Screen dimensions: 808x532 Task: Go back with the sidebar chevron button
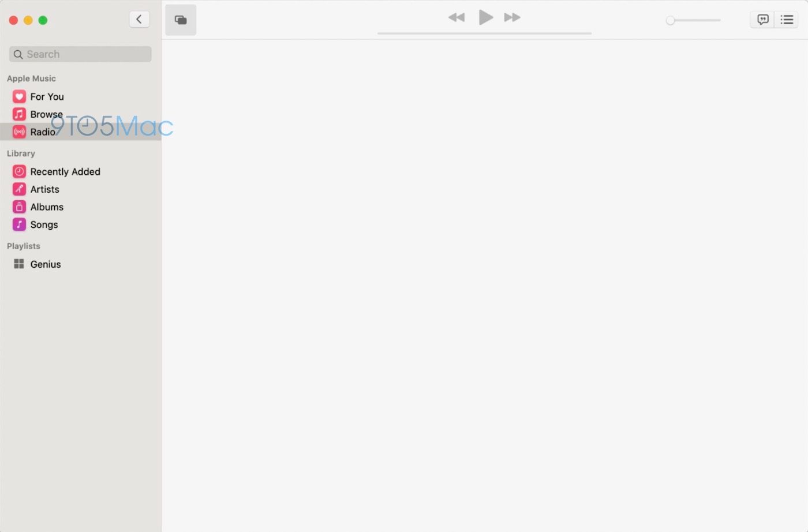point(139,20)
